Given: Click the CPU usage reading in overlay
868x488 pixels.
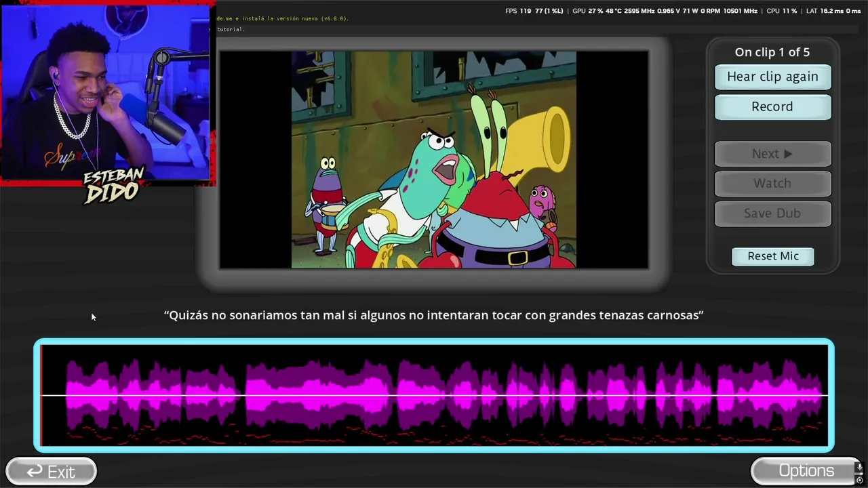Looking at the screenshot, I should (782, 11).
